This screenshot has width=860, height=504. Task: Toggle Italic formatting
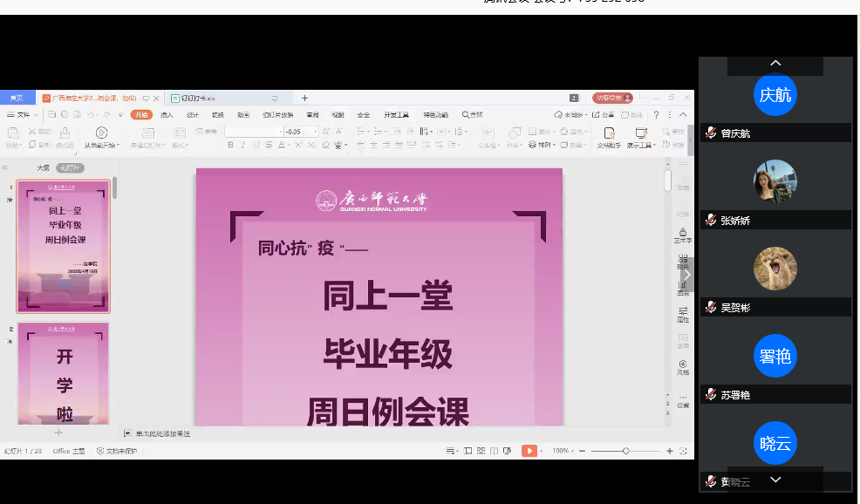tap(243, 145)
